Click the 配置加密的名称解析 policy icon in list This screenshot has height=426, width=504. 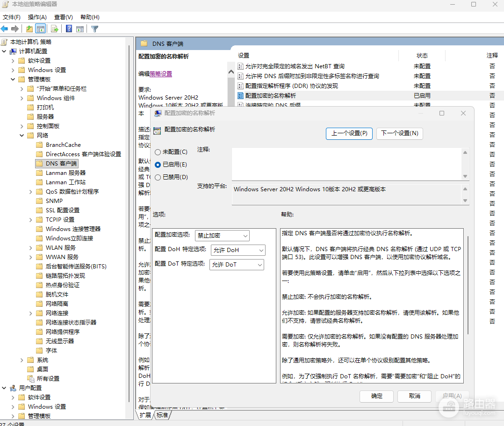tap(240, 95)
